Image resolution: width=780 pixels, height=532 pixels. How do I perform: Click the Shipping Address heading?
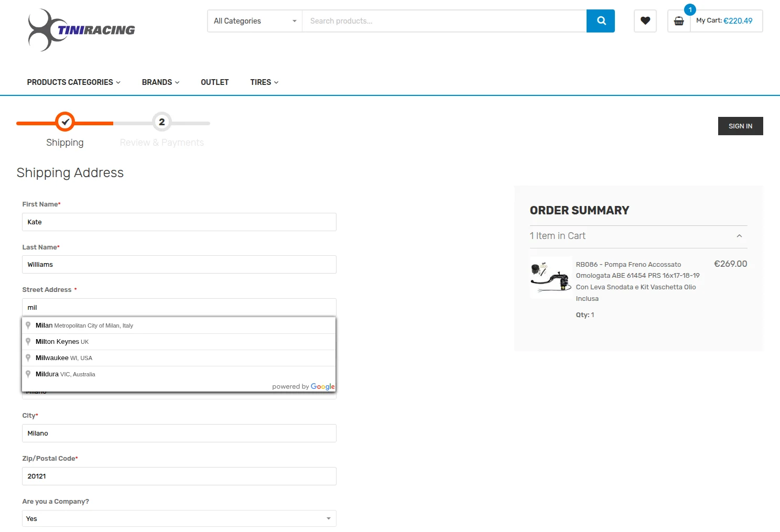[70, 173]
